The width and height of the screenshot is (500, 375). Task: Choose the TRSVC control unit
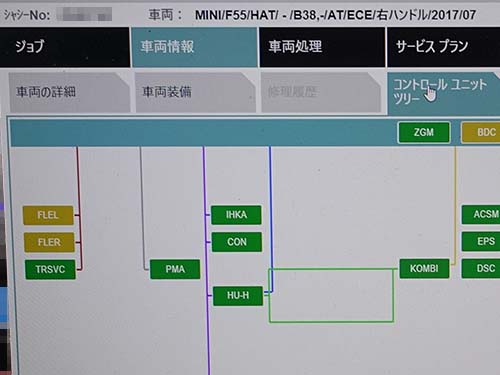point(50,269)
